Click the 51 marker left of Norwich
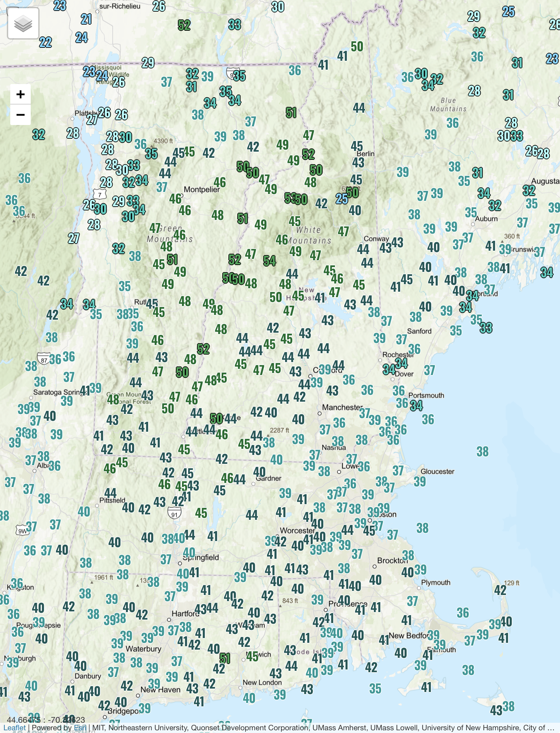This screenshot has width=560, height=733. 225,658
